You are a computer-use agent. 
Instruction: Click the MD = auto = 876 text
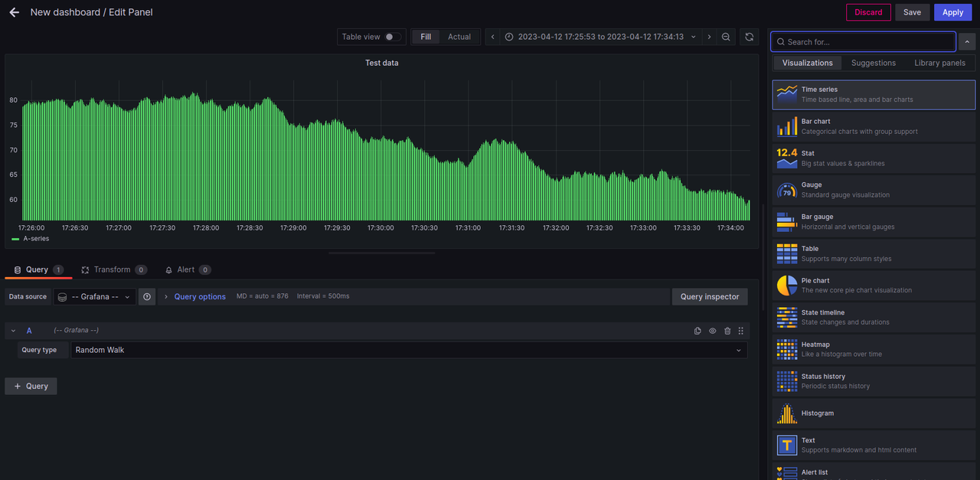point(263,296)
